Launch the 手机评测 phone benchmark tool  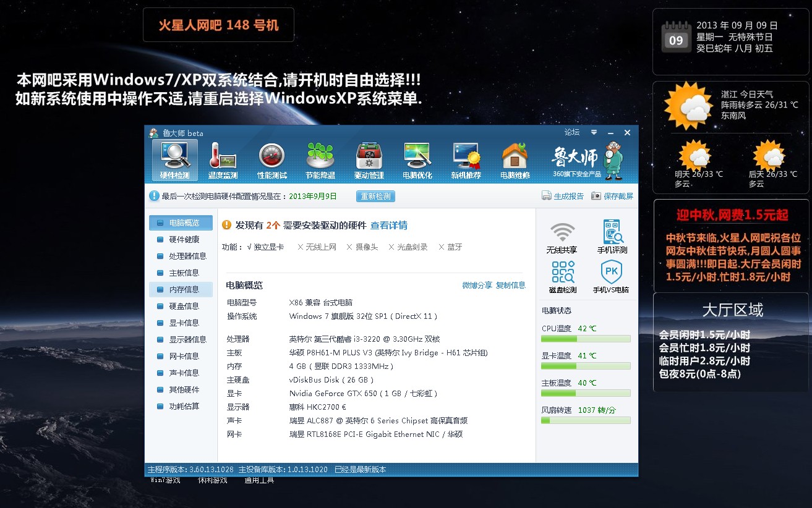click(x=612, y=237)
